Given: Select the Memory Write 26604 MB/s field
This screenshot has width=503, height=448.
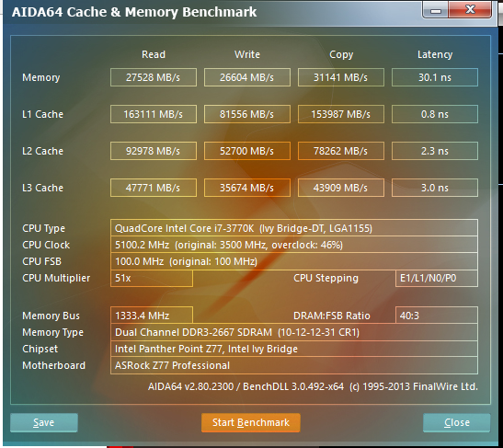Looking at the screenshot, I should pos(247,77).
